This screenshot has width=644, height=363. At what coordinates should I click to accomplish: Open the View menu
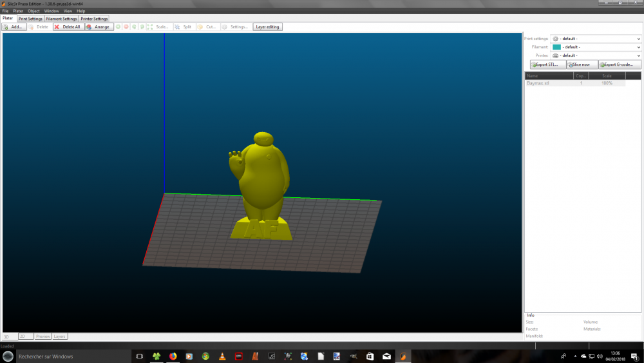pos(68,11)
